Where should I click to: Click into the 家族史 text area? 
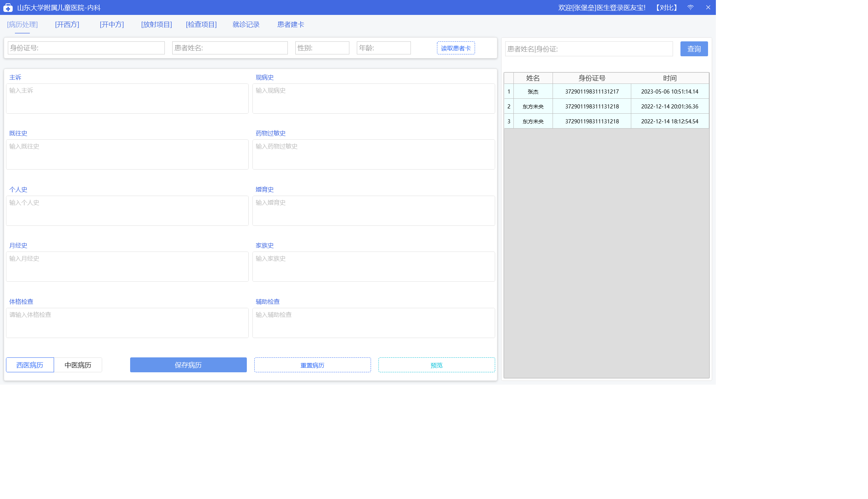pyautogui.click(x=374, y=267)
